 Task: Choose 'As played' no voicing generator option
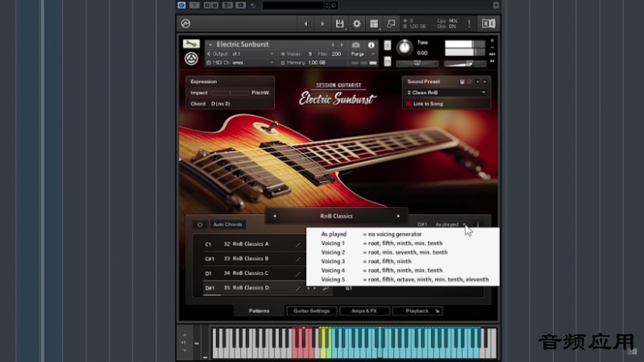pos(402,234)
